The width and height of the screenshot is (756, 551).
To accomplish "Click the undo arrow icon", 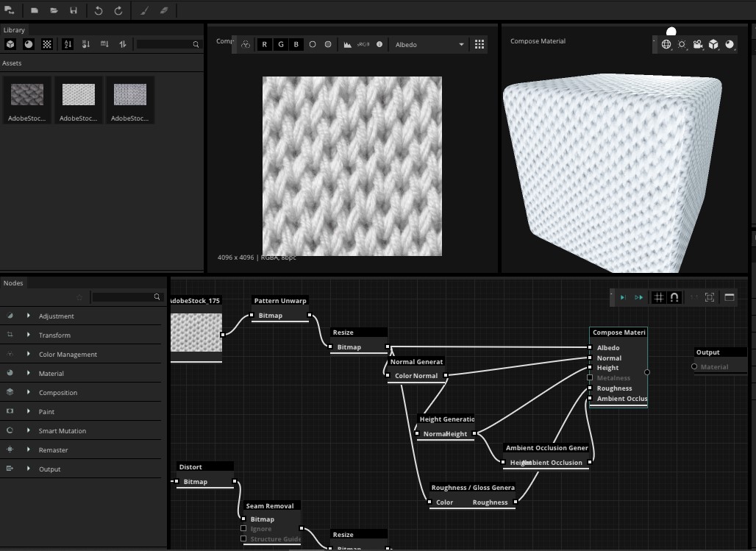I will [99, 11].
